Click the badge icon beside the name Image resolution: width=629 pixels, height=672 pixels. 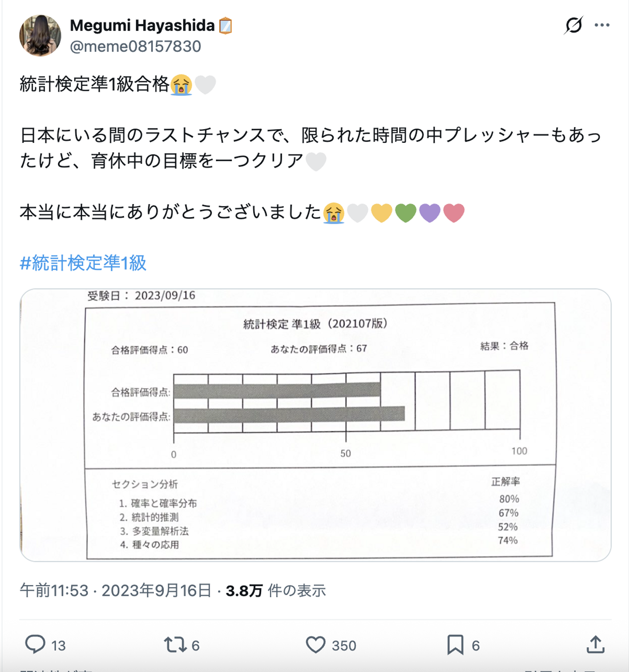(x=225, y=26)
